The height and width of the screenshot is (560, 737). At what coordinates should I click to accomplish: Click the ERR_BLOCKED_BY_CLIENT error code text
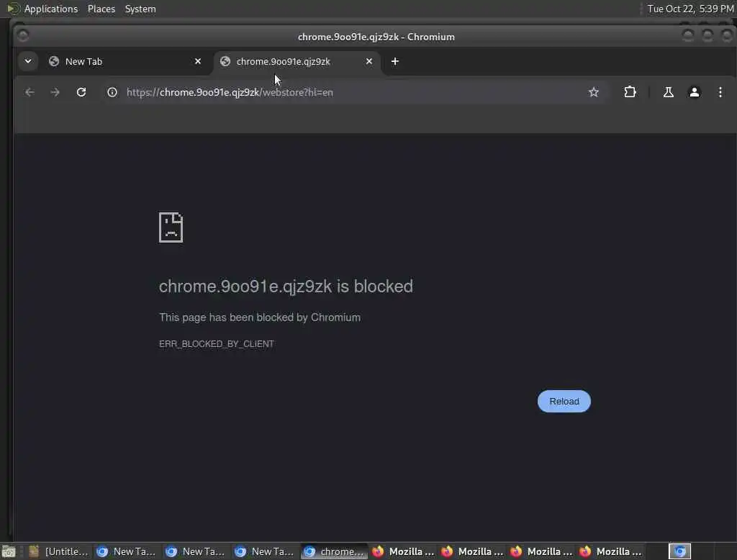point(216,344)
